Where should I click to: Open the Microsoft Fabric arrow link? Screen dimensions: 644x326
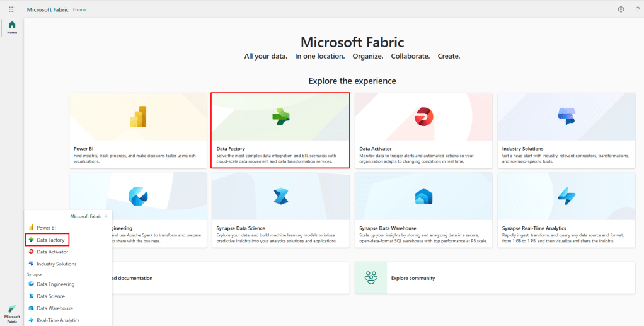pos(88,216)
